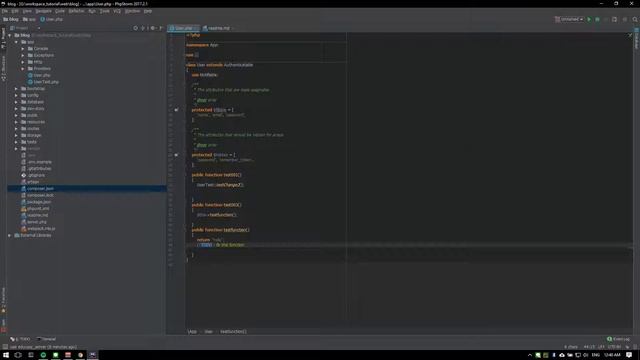Start debugging with the green bug icon

597,19
